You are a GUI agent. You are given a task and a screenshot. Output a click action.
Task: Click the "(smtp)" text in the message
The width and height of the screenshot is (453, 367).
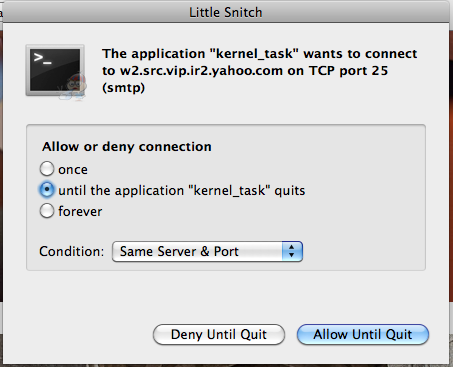tap(124, 88)
